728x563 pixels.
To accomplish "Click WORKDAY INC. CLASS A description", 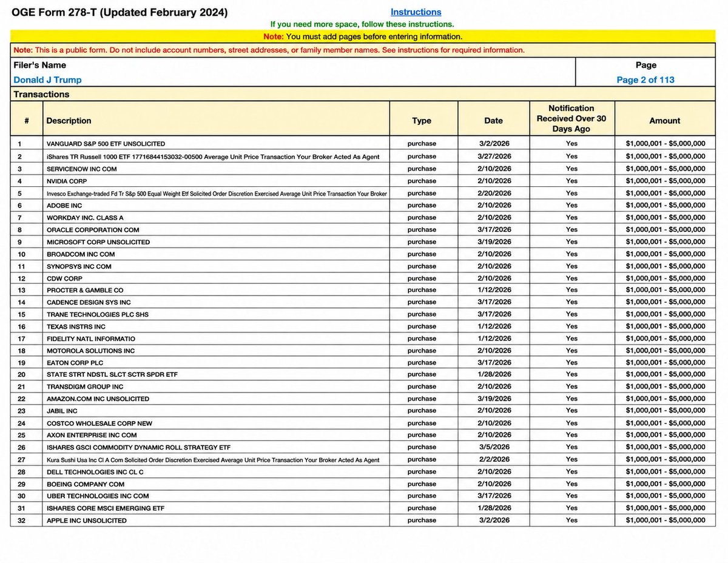I will 85,217.
